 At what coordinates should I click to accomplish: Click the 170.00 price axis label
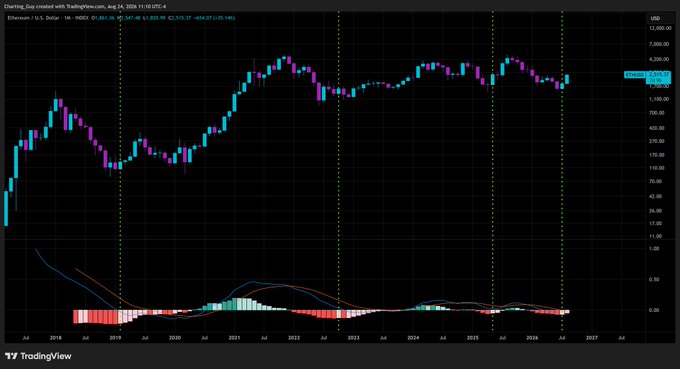tap(657, 155)
